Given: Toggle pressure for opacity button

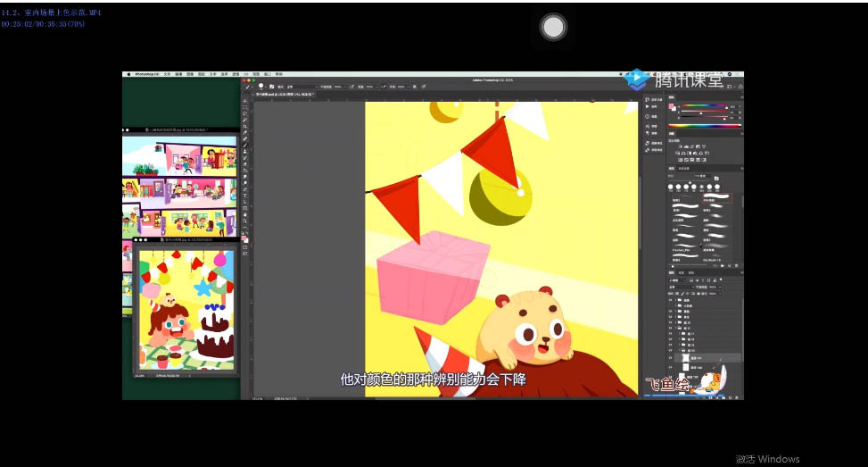Looking at the screenshot, I should [x=352, y=87].
